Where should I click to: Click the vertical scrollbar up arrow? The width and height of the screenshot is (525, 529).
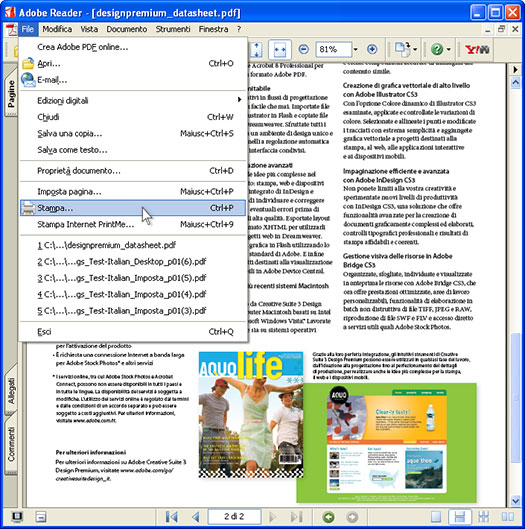tap(515, 82)
